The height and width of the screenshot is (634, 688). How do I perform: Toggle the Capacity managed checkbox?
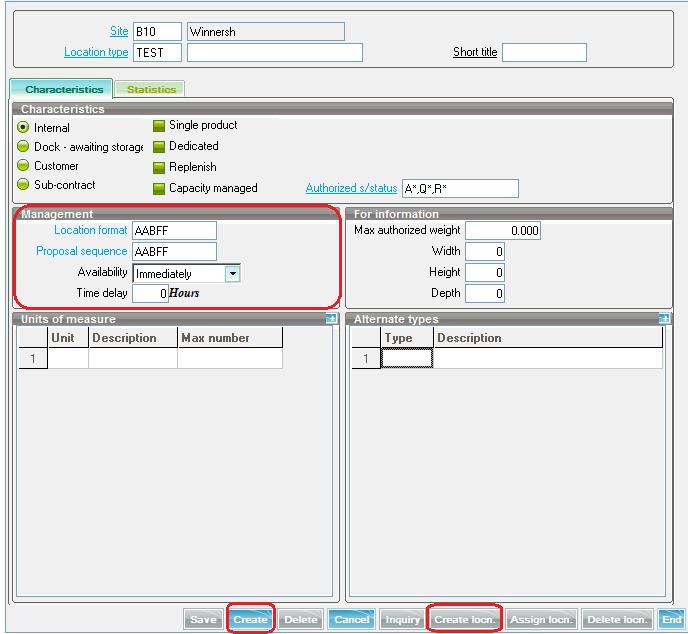158,189
